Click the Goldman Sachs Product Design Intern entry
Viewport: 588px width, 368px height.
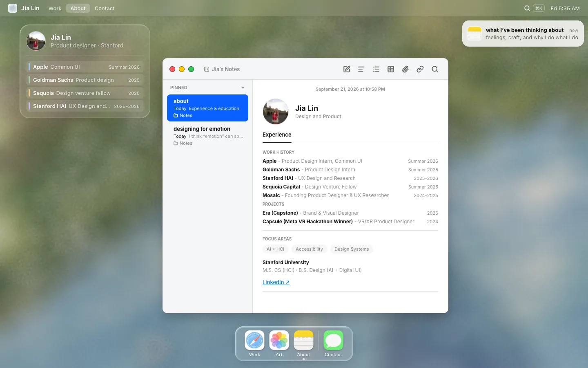coord(350,170)
